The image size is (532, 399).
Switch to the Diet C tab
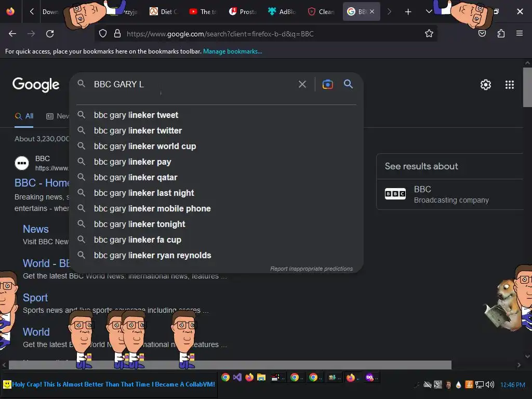pyautogui.click(x=164, y=11)
